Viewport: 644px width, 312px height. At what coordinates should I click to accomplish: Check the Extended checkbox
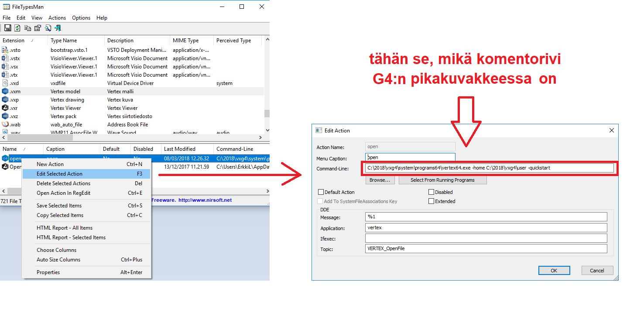pyautogui.click(x=432, y=201)
